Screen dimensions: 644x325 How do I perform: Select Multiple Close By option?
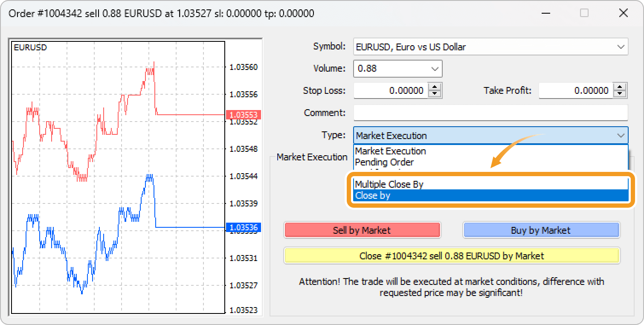(x=389, y=184)
